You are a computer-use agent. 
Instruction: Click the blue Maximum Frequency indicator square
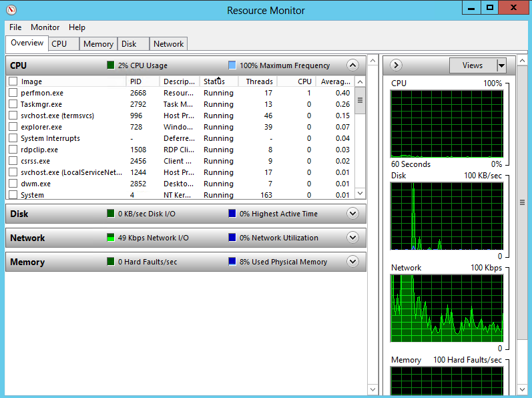[x=232, y=65]
